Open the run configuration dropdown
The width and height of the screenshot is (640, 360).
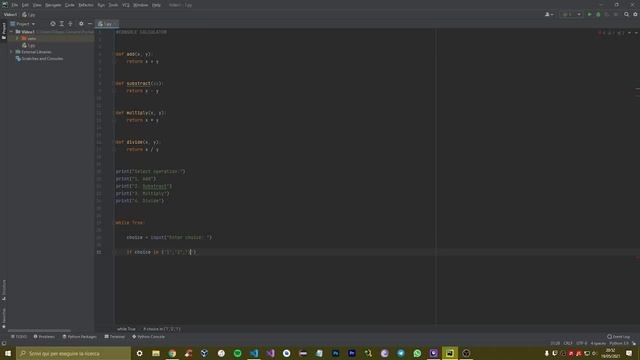[571, 14]
